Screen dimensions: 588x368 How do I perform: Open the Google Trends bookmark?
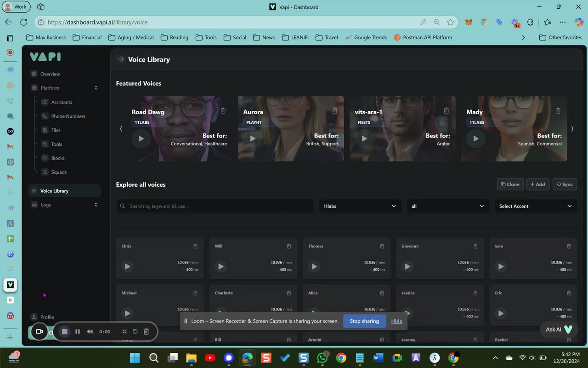pos(366,37)
